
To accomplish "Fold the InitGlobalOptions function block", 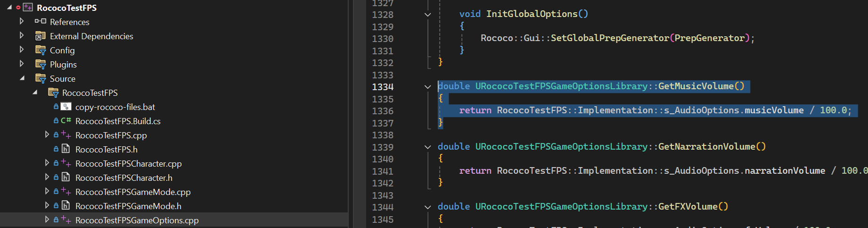I will click(427, 15).
